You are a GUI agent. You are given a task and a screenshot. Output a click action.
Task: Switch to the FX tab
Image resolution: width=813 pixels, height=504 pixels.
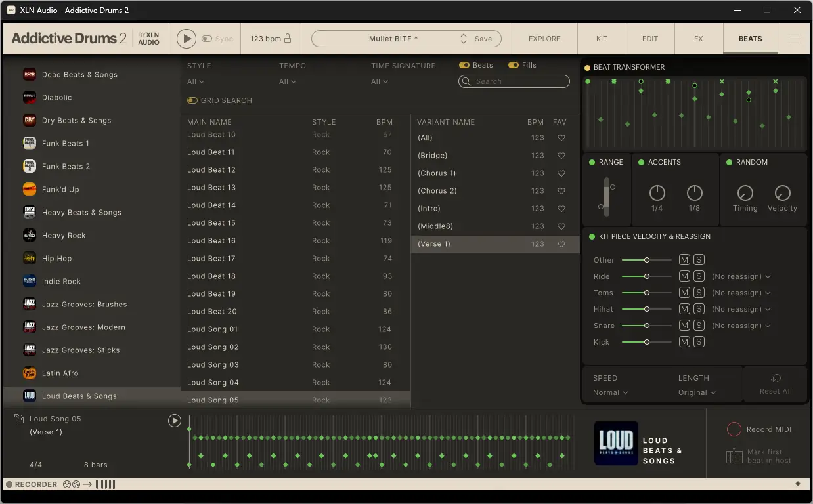[x=699, y=39]
